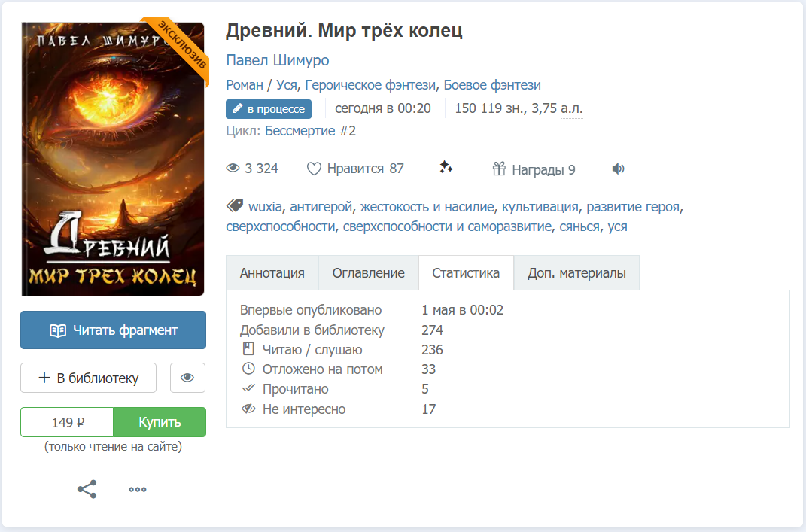Click the book cover thumbnail
Viewport: 806px width, 532px height.
coord(113,159)
